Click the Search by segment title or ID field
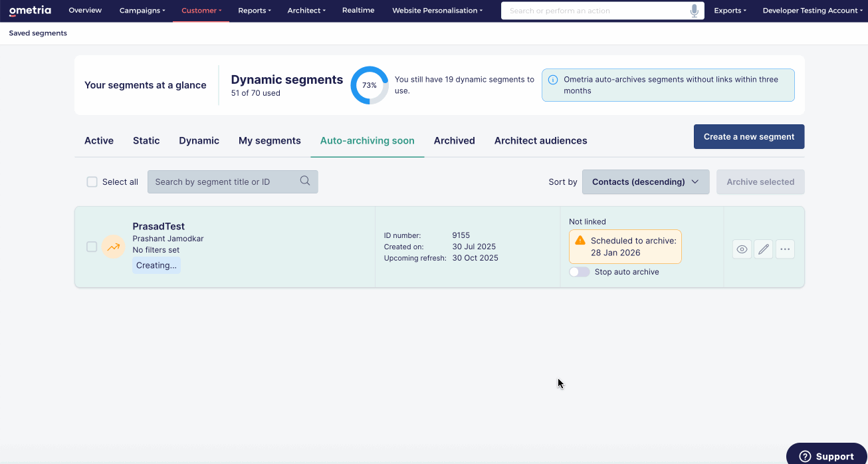This screenshot has width=868, height=464. pos(233,181)
